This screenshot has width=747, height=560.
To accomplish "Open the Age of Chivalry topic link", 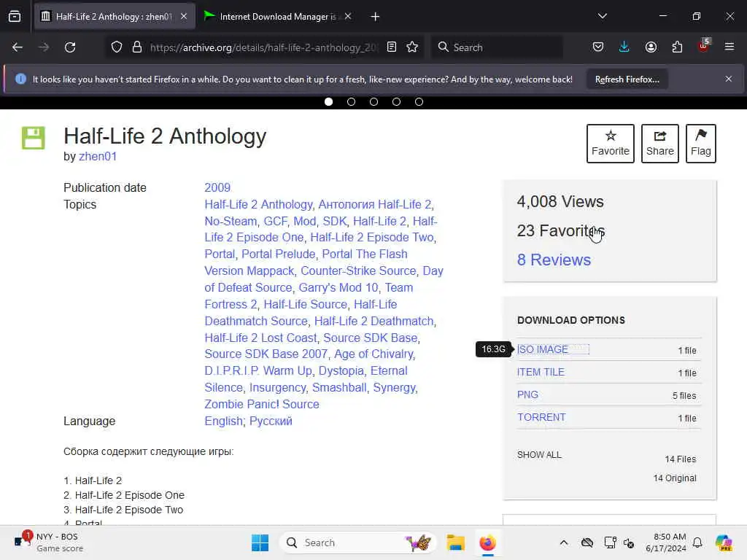I will tap(374, 354).
